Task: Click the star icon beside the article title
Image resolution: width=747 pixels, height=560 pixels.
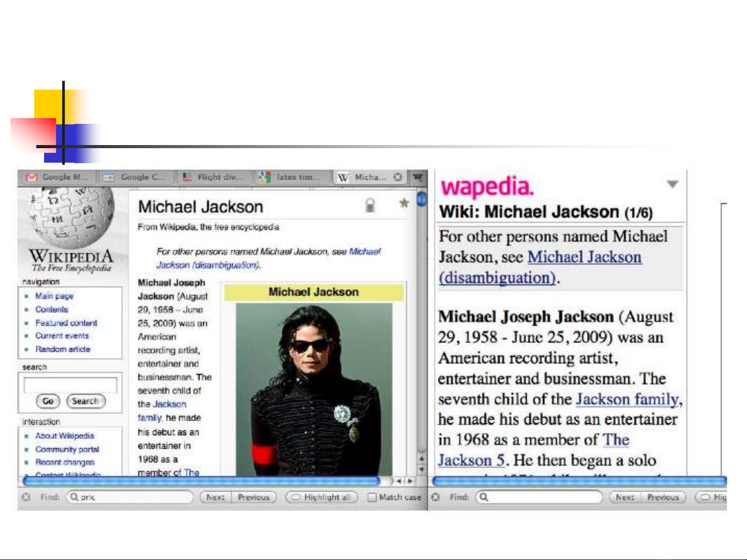Action: point(404,203)
